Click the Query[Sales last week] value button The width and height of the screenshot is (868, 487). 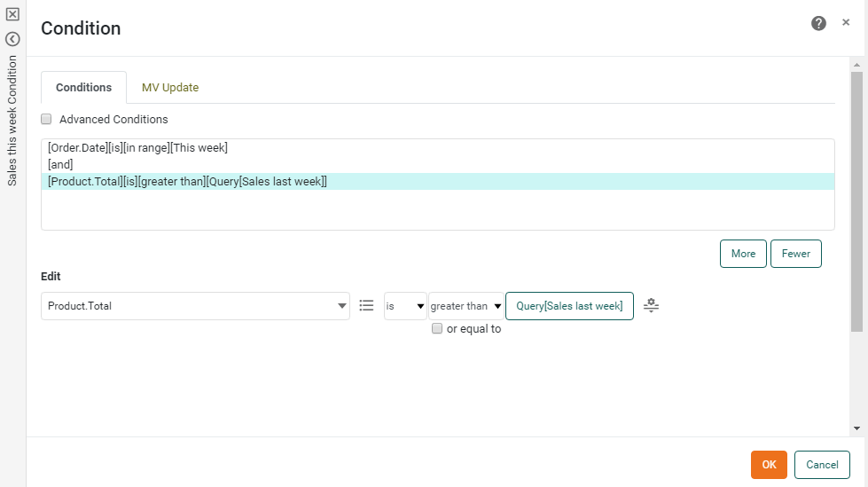coord(569,306)
